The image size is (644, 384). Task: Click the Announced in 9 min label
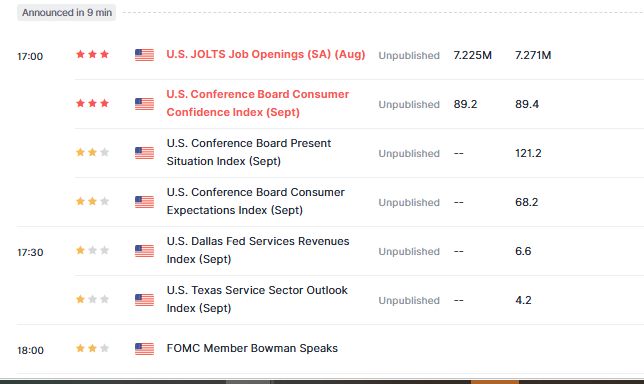(x=67, y=13)
